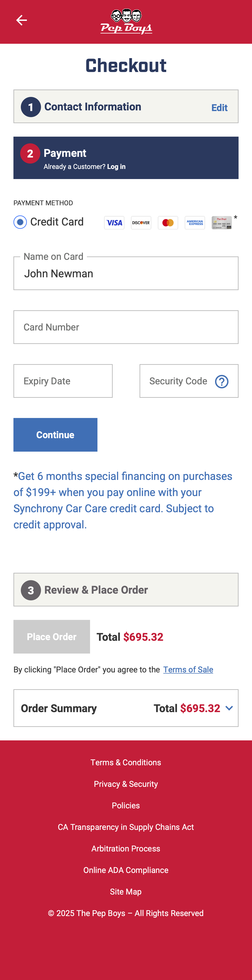This screenshot has width=252, height=980.
Task: Click the Pep Boys logo
Action: tap(126, 21)
